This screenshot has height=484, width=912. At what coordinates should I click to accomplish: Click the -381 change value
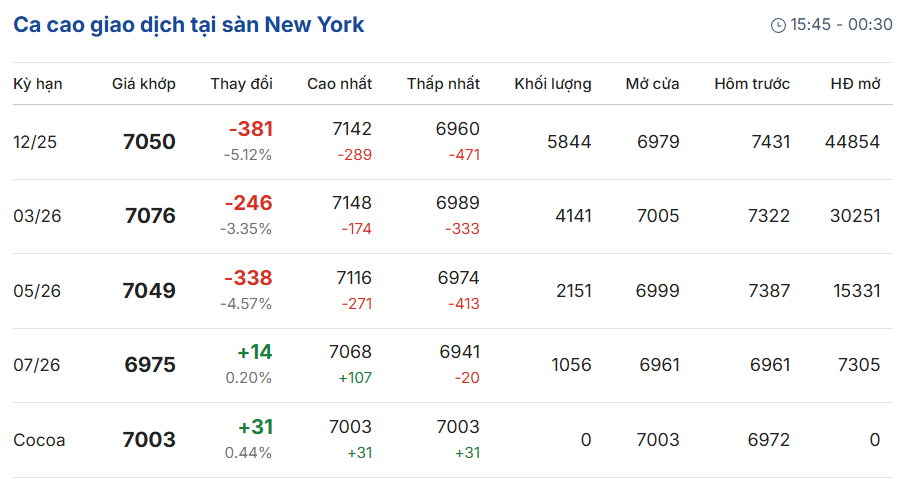[x=251, y=129]
